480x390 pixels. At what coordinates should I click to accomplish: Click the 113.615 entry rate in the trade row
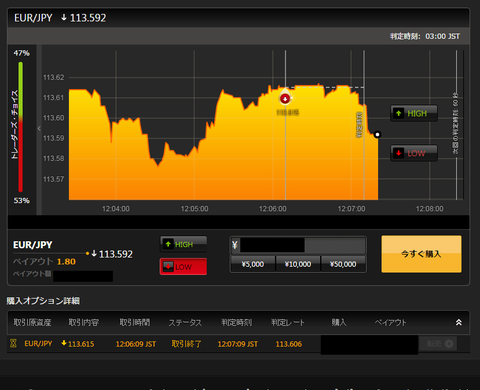(x=81, y=344)
